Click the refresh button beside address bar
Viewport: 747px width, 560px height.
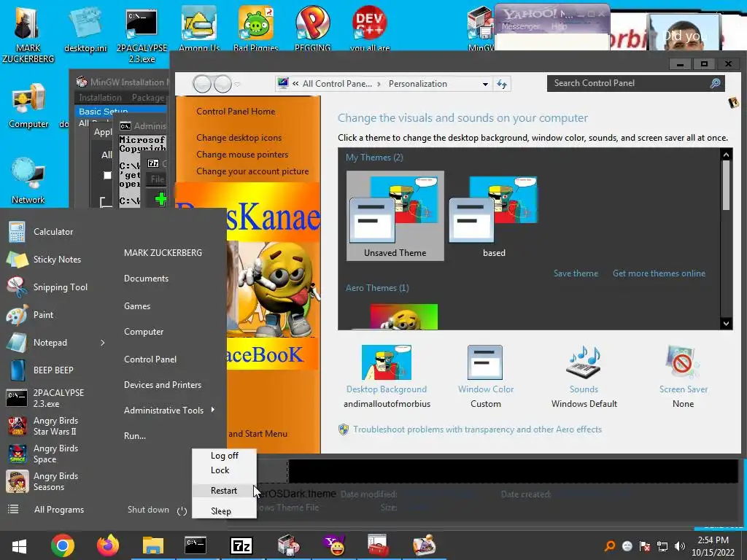[x=502, y=85]
